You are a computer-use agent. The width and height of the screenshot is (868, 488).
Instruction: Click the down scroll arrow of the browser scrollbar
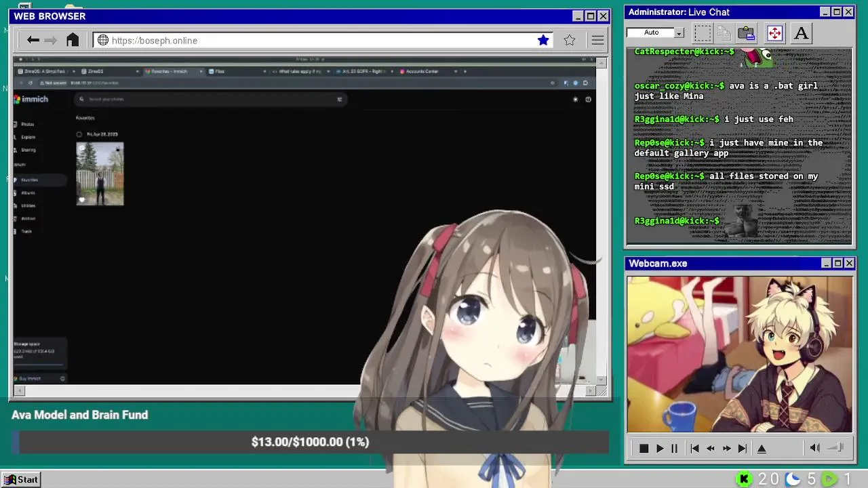pos(601,380)
